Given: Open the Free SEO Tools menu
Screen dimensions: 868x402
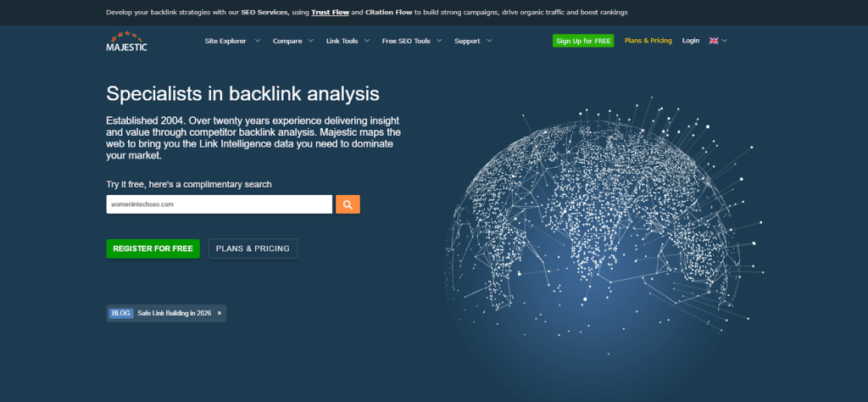Looking at the screenshot, I should pos(406,41).
